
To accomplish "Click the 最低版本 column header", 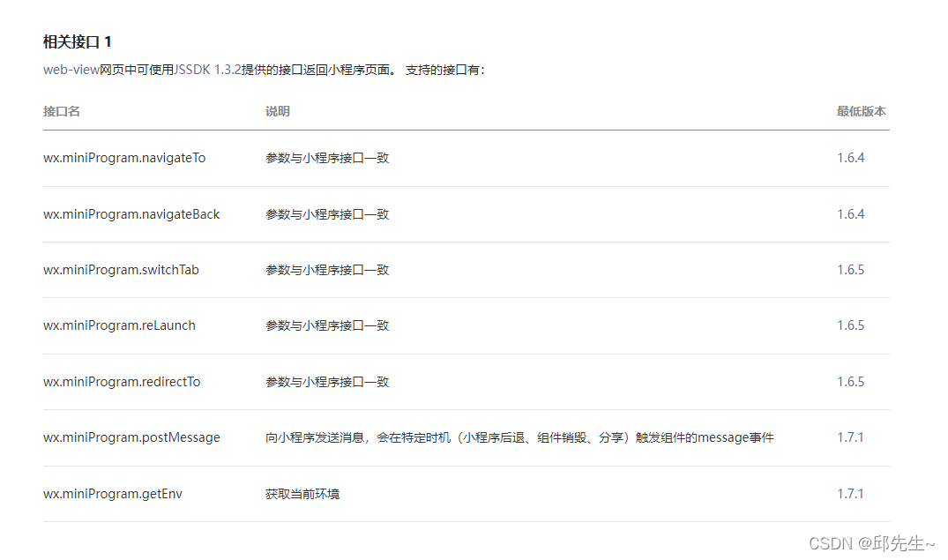I will (862, 111).
